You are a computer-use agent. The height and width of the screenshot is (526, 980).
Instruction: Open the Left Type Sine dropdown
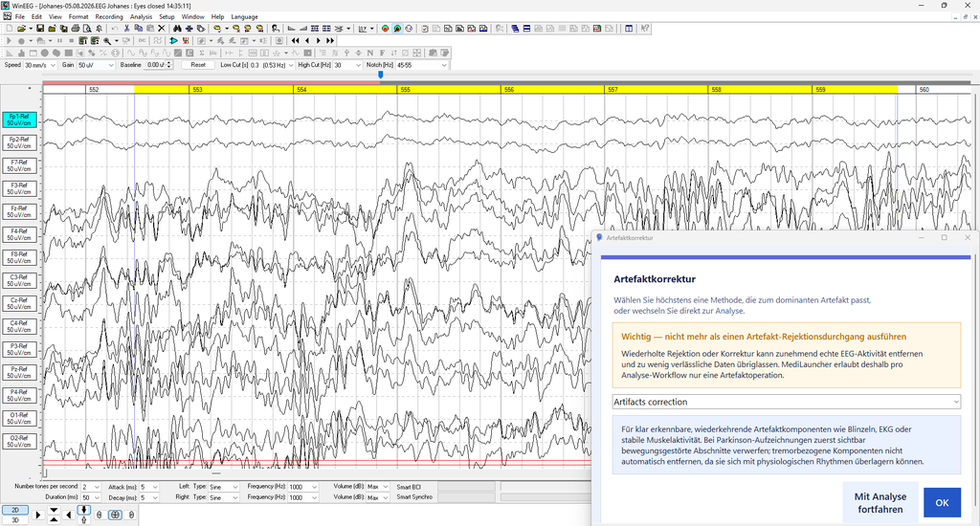pos(224,487)
